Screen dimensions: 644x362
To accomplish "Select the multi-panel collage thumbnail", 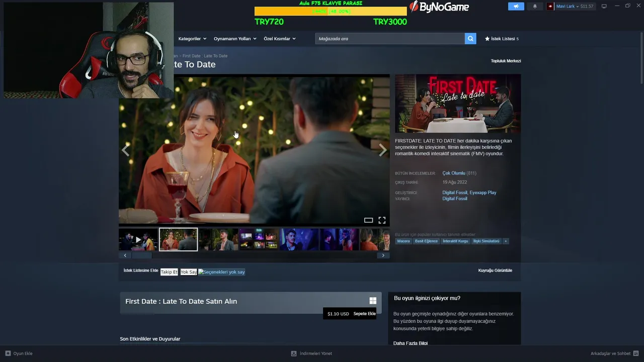I will click(259, 239).
